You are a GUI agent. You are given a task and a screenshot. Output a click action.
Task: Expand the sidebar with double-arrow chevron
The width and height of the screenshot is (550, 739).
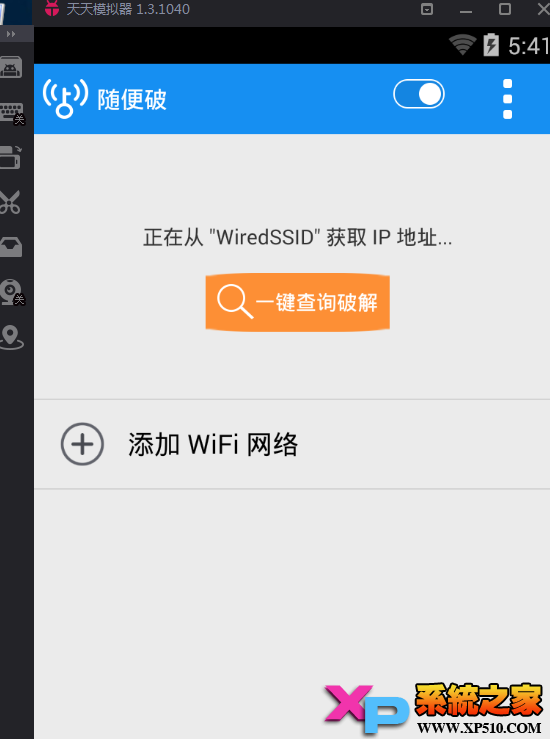[11, 34]
